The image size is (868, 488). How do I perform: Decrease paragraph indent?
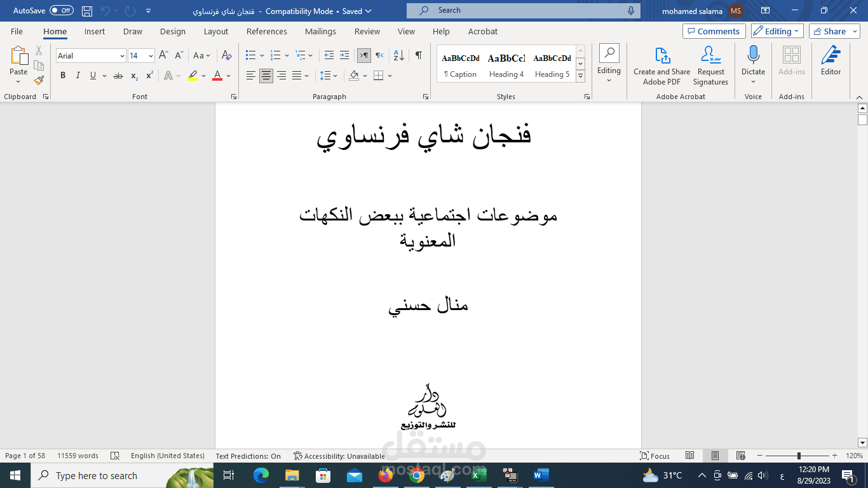click(329, 55)
